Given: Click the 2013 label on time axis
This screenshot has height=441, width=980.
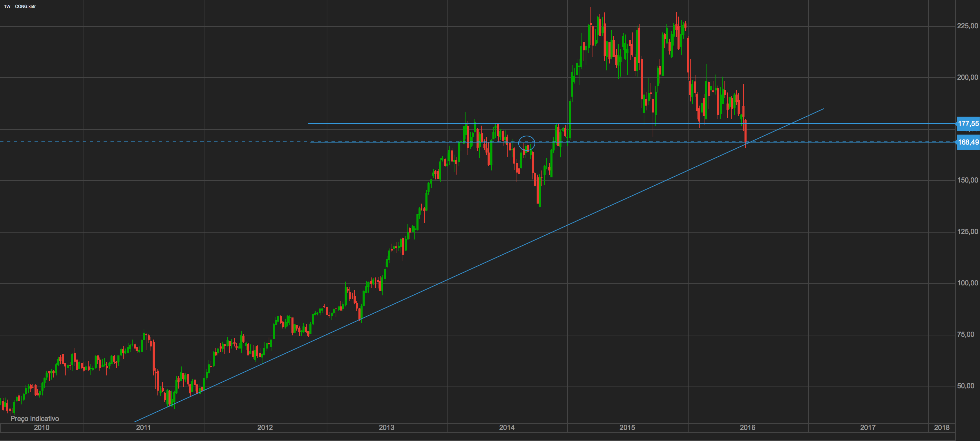Looking at the screenshot, I should coord(386,428).
